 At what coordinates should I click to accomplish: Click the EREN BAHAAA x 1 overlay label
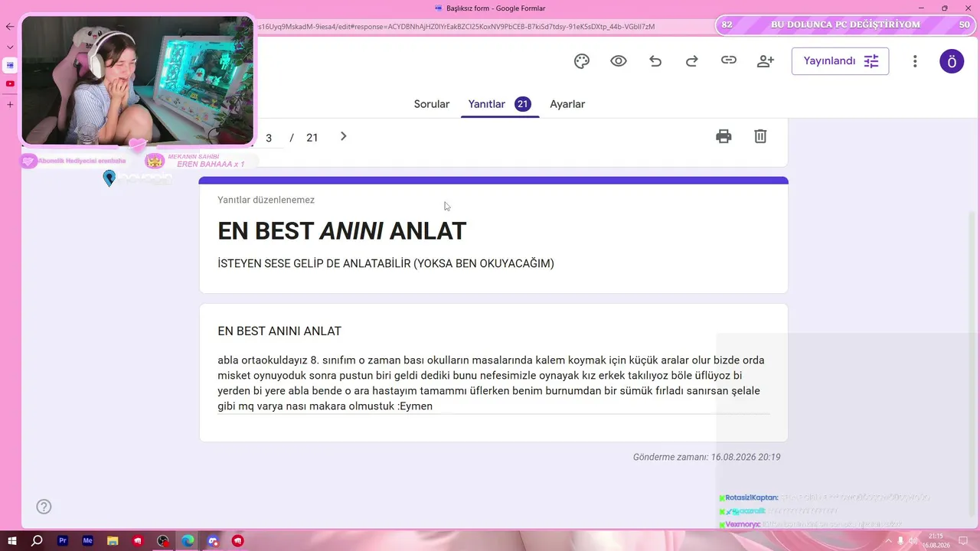(211, 164)
